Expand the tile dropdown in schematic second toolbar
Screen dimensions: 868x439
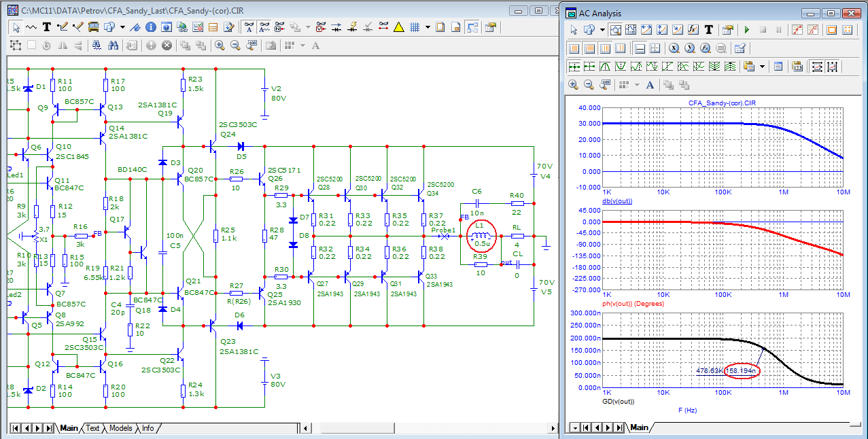pos(302,46)
